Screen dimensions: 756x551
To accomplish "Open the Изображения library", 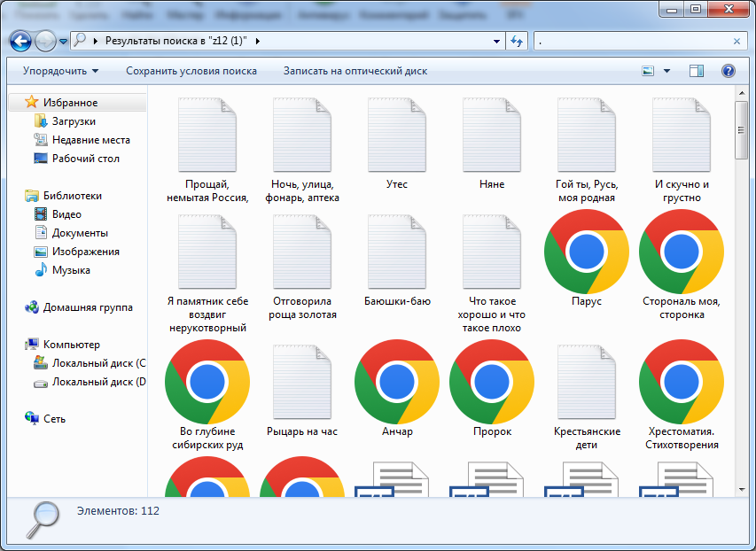I will [86, 252].
